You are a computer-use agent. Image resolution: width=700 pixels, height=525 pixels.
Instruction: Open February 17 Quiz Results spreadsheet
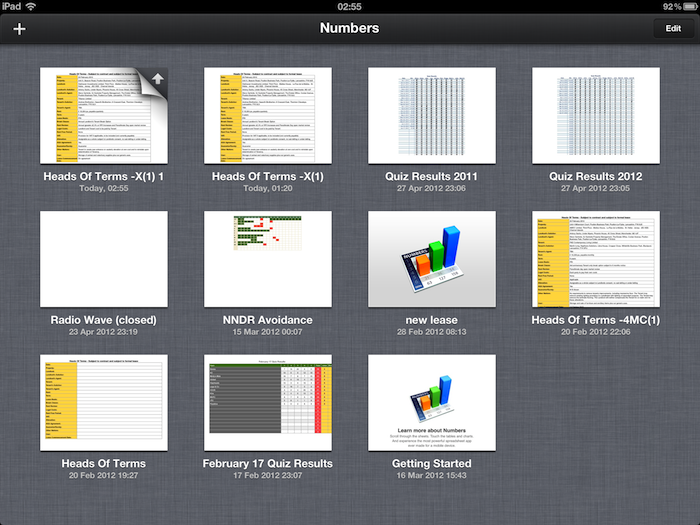268,402
